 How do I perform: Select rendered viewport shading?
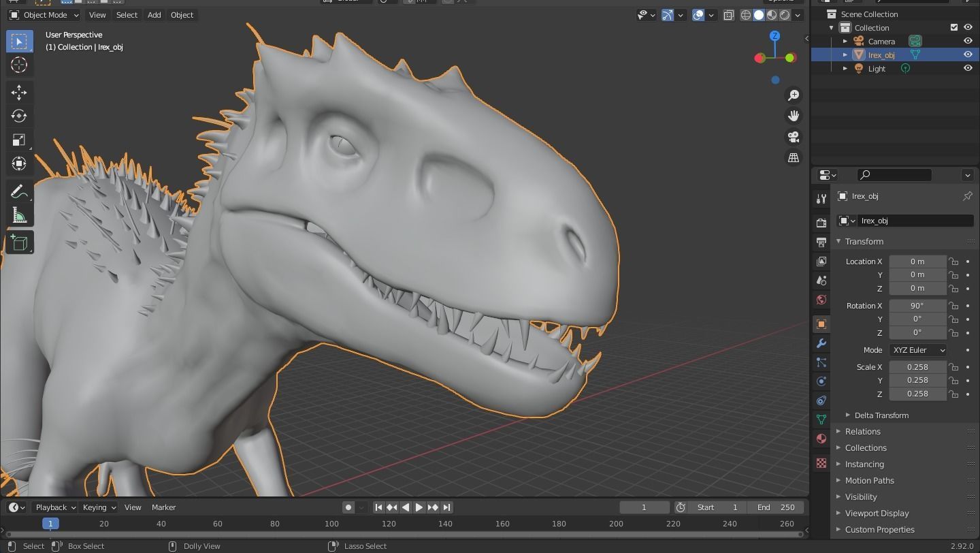[785, 15]
